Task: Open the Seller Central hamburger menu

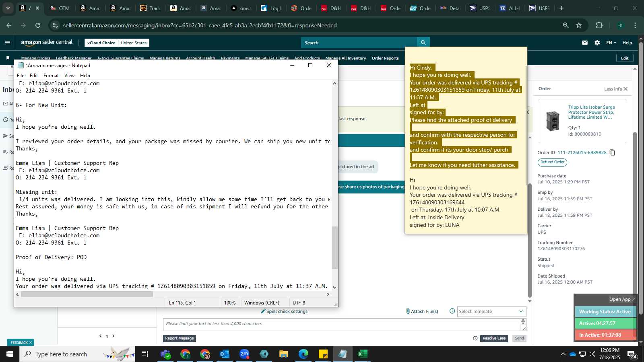Action: point(7,43)
